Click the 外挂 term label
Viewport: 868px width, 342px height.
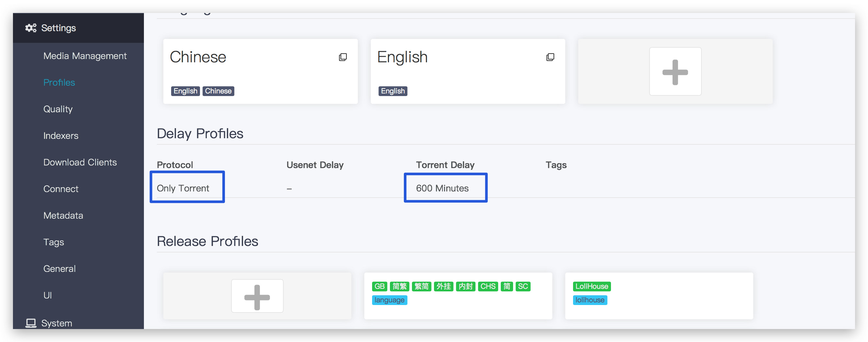(443, 286)
